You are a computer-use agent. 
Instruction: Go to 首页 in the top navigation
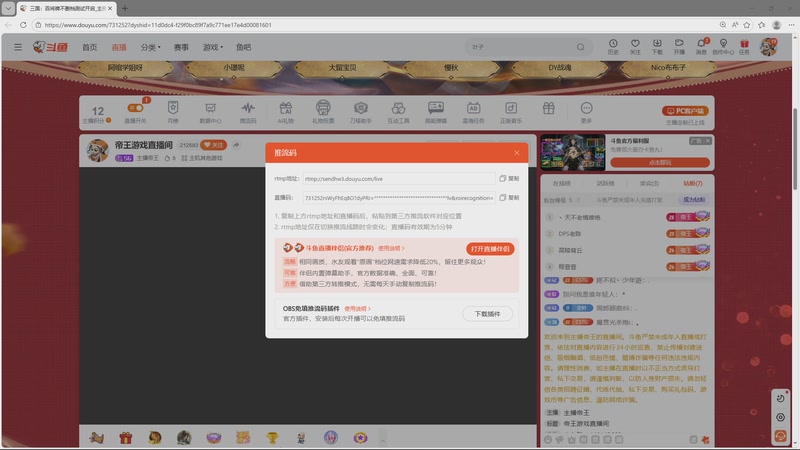(89, 47)
